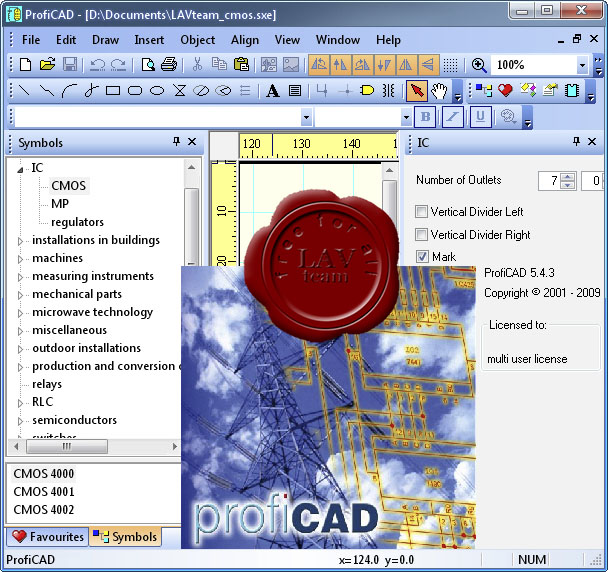Select the text tool letter A

tap(273, 91)
